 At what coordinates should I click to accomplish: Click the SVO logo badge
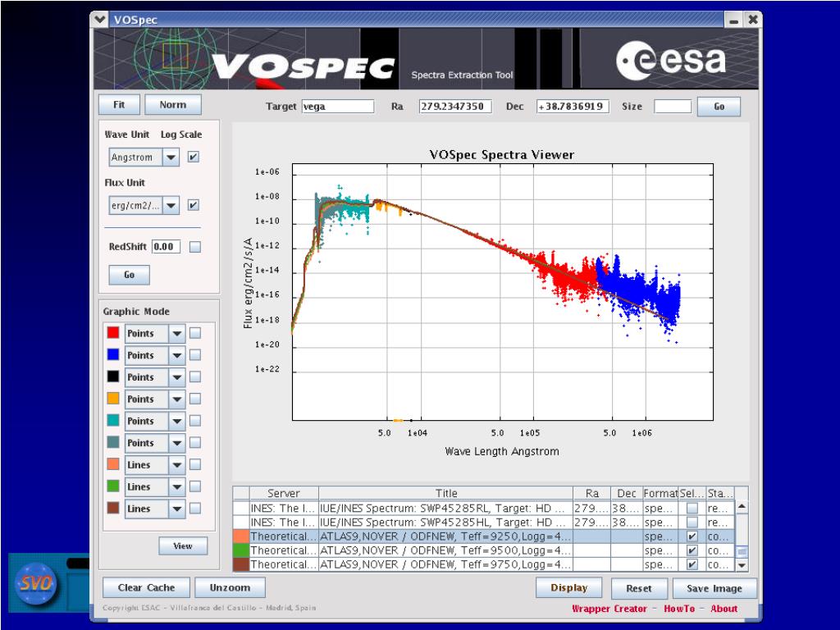(35, 583)
